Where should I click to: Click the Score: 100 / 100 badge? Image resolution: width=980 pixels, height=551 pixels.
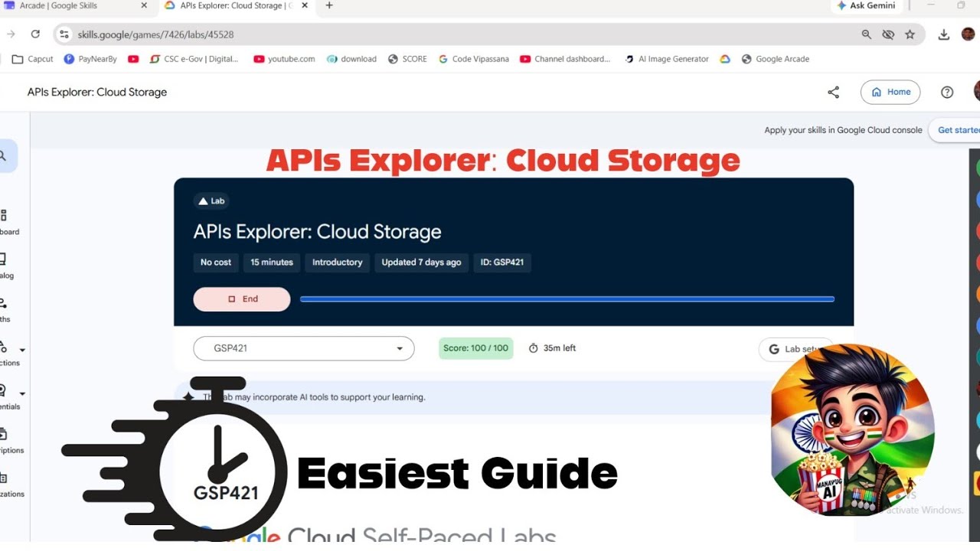pyautogui.click(x=476, y=348)
